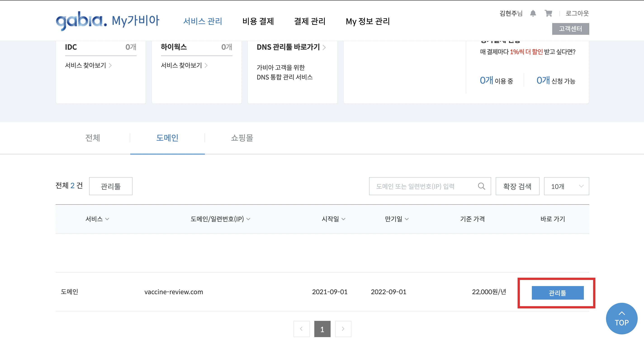Open 비용 결제 menu

tap(258, 21)
